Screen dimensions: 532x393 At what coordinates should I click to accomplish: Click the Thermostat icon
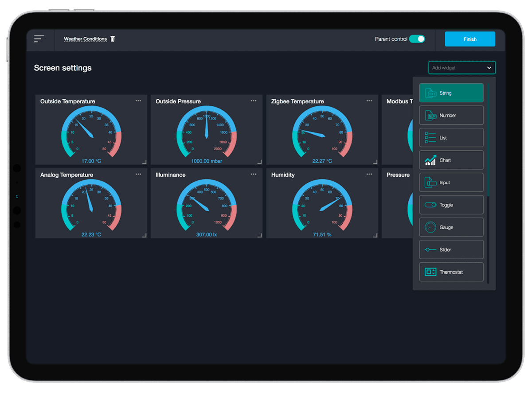(430, 272)
